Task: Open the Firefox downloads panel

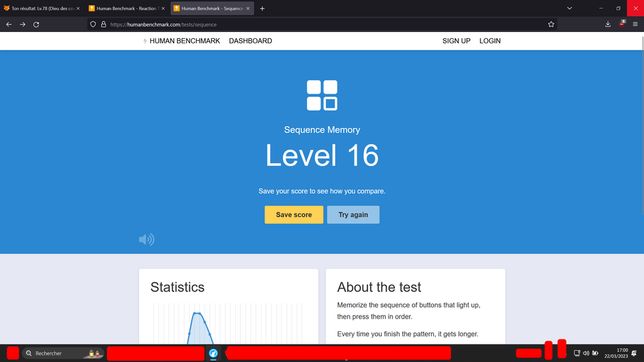Action: click(x=608, y=25)
